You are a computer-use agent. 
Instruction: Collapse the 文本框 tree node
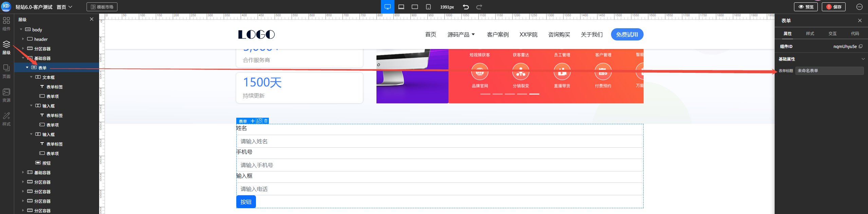coord(31,77)
